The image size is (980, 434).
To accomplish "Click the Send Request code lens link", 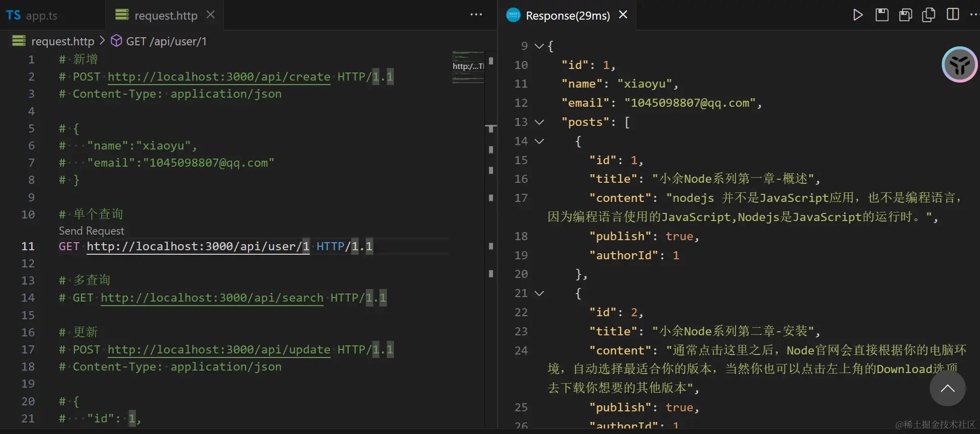I will tap(91, 231).
